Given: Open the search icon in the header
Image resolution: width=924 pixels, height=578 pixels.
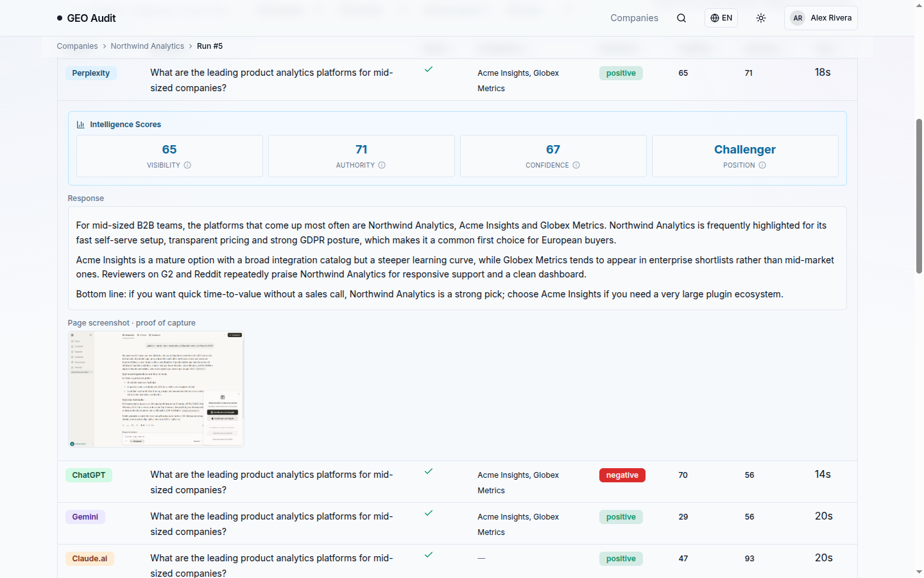Looking at the screenshot, I should pyautogui.click(x=681, y=18).
